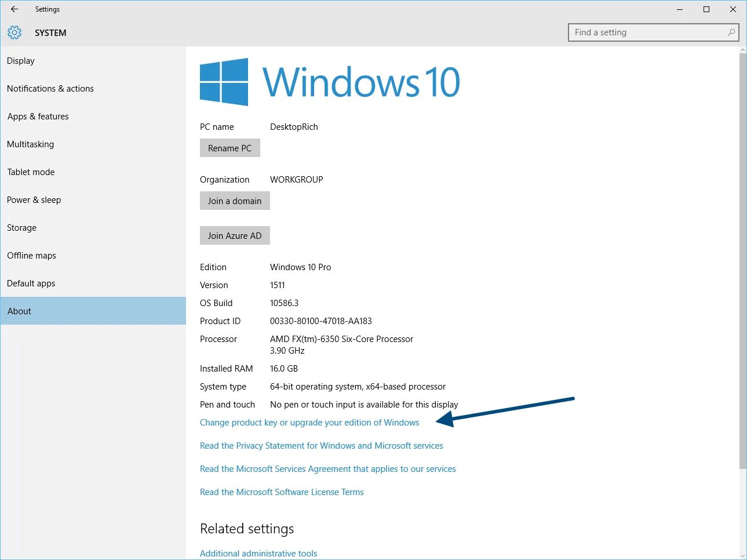Open Tablet mode settings
The height and width of the screenshot is (560, 747).
point(93,172)
